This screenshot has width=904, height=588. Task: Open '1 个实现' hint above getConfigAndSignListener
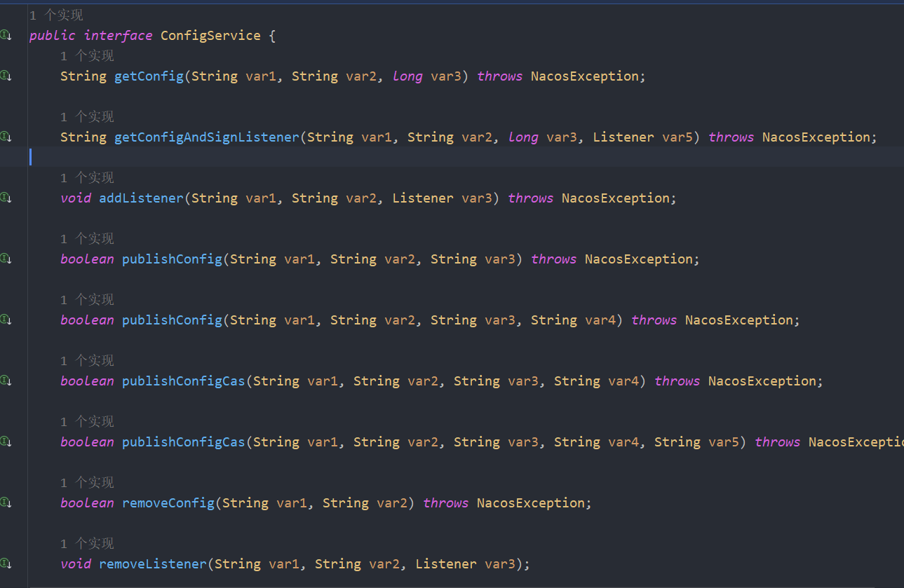(x=87, y=117)
